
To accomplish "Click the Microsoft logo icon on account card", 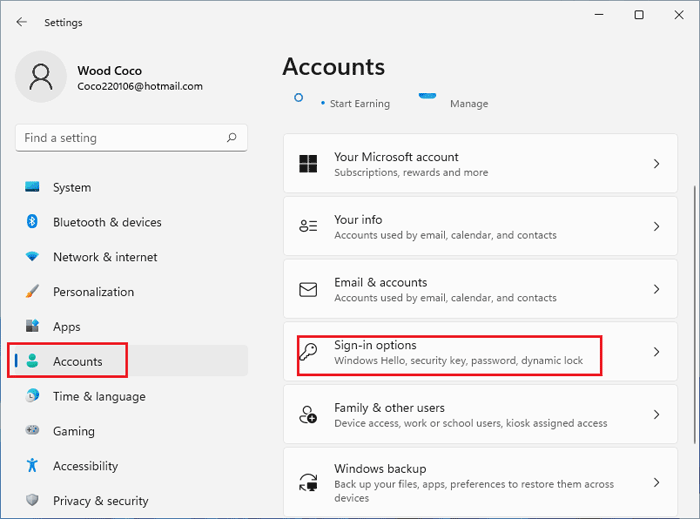I will [308, 164].
